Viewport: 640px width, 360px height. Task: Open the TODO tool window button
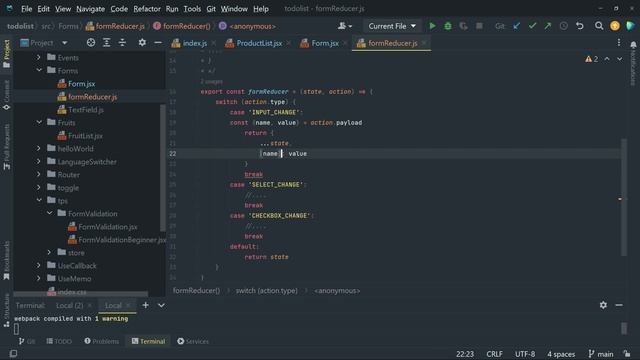coord(59,341)
